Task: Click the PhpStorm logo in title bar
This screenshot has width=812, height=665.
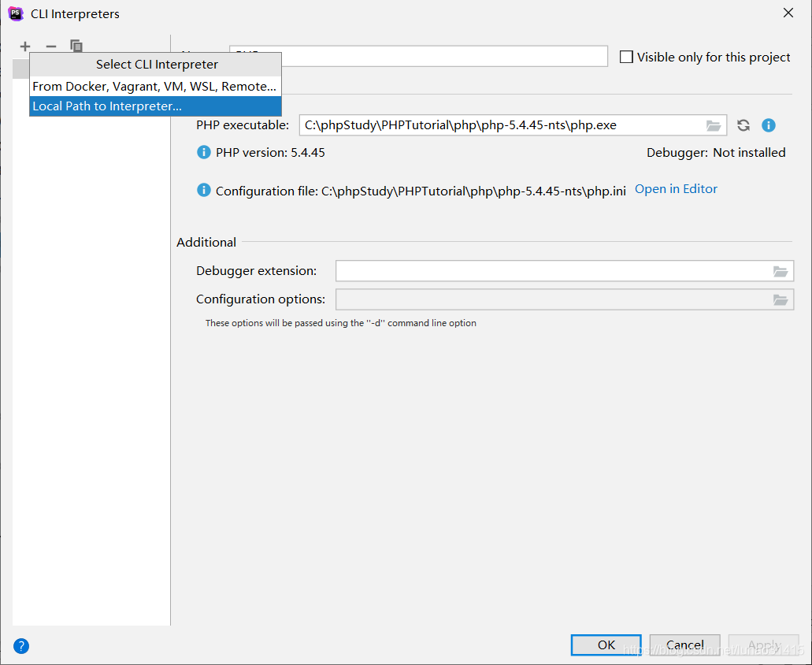Action: pos(16,13)
